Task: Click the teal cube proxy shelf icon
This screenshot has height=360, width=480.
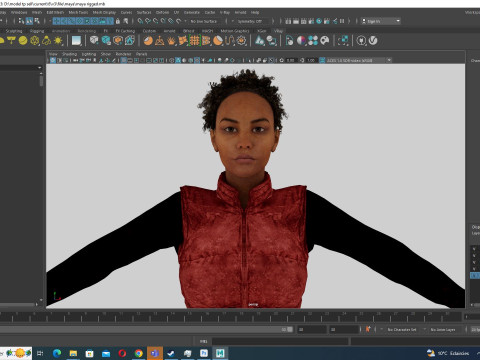Action: [106, 41]
